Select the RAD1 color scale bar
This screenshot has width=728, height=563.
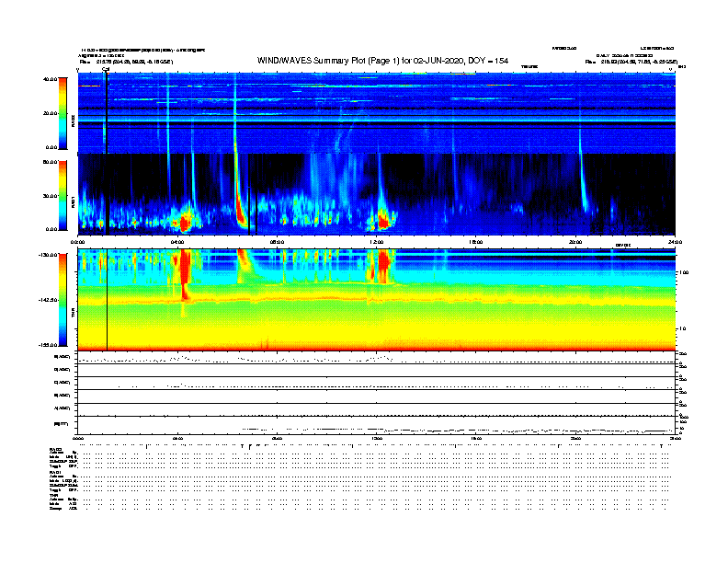pyautogui.click(x=63, y=196)
